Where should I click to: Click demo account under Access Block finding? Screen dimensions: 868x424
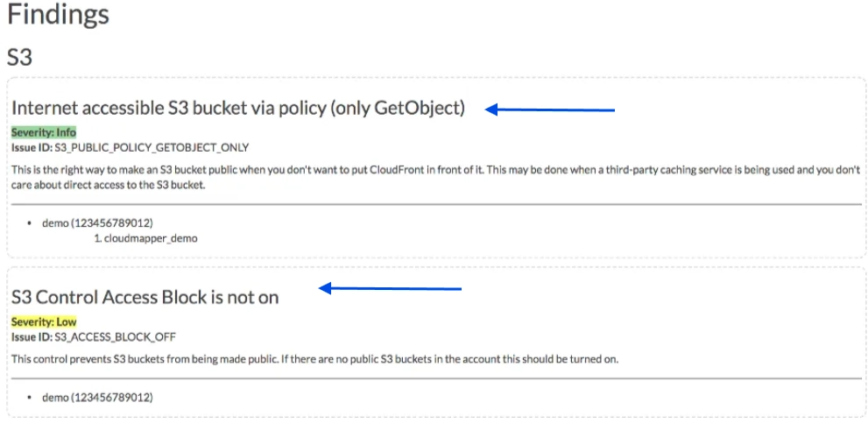pos(97,398)
